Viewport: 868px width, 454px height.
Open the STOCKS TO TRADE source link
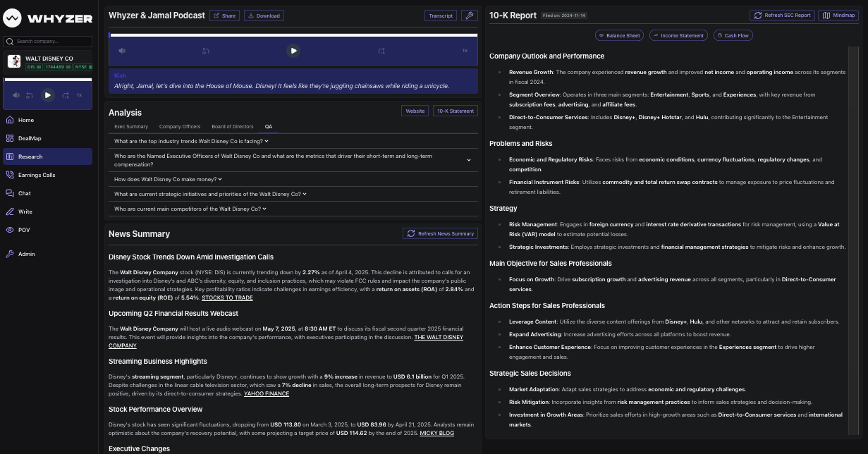click(x=227, y=297)
